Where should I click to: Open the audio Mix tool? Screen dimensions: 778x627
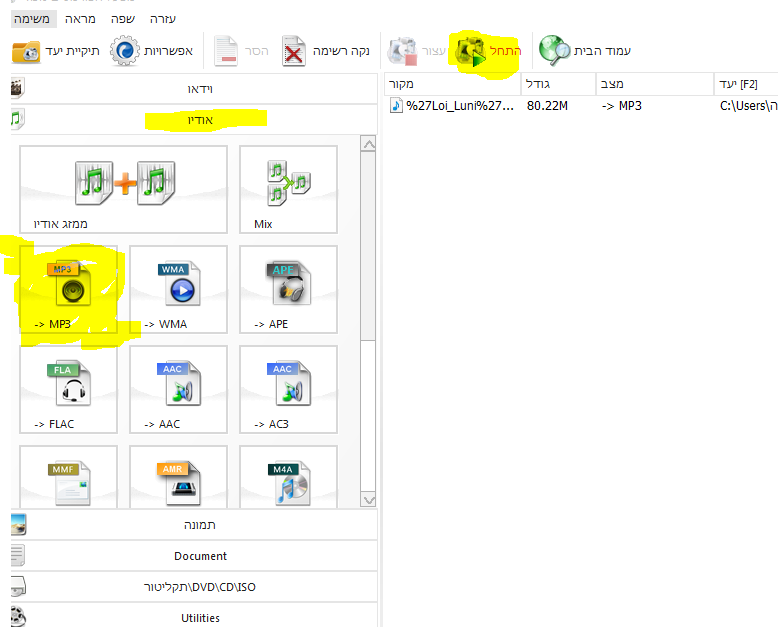[288, 189]
